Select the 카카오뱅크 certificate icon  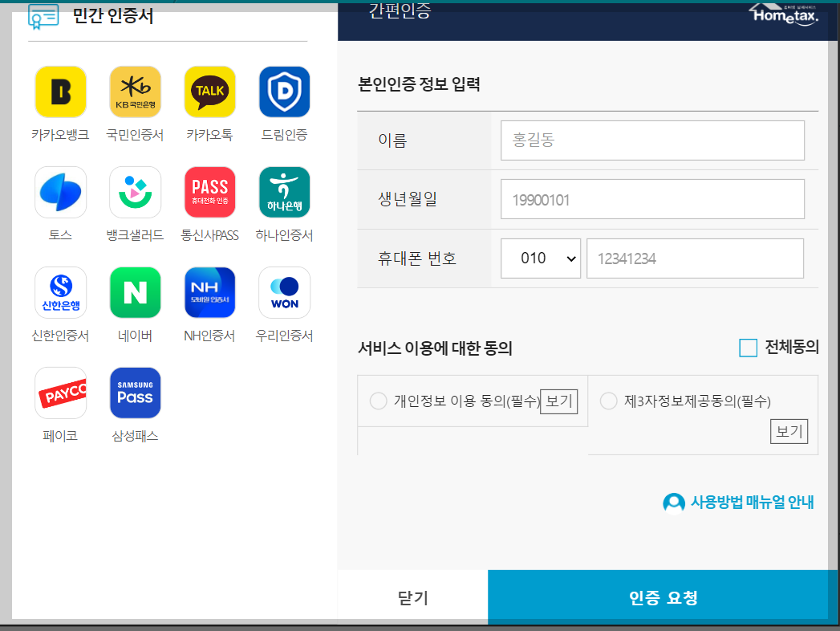click(x=60, y=92)
